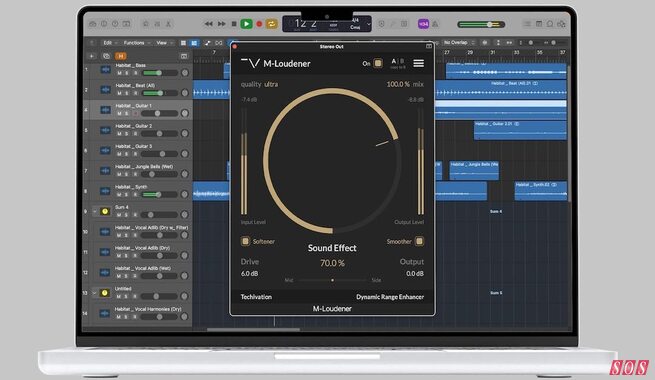The image size is (655, 380).
Task: Open the Loop Browser icon
Action: [x=550, y=24]
